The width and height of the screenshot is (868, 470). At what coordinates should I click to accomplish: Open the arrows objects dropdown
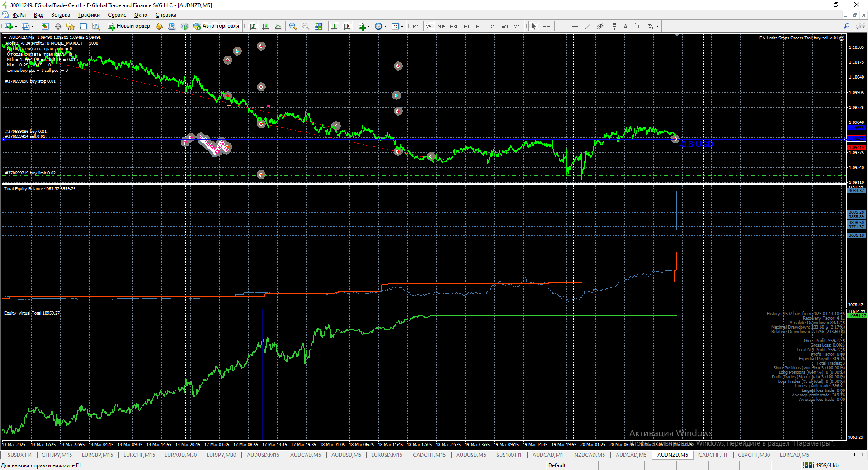pos(657,26)
